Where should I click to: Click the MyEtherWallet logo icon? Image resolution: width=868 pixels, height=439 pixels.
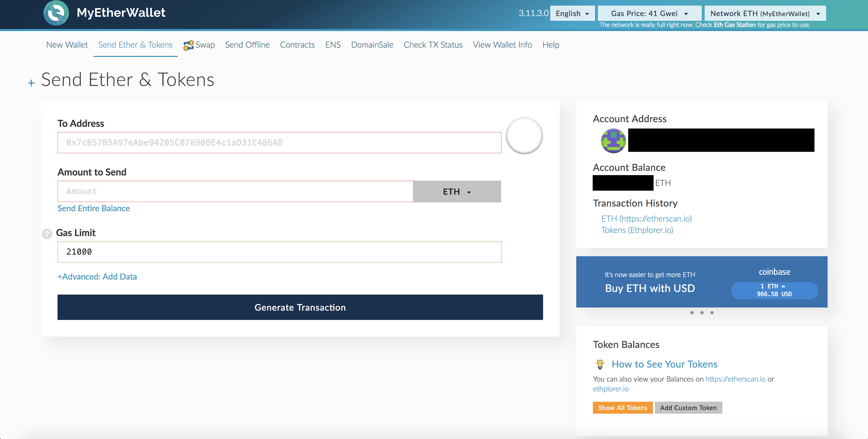tap(56, 13)
